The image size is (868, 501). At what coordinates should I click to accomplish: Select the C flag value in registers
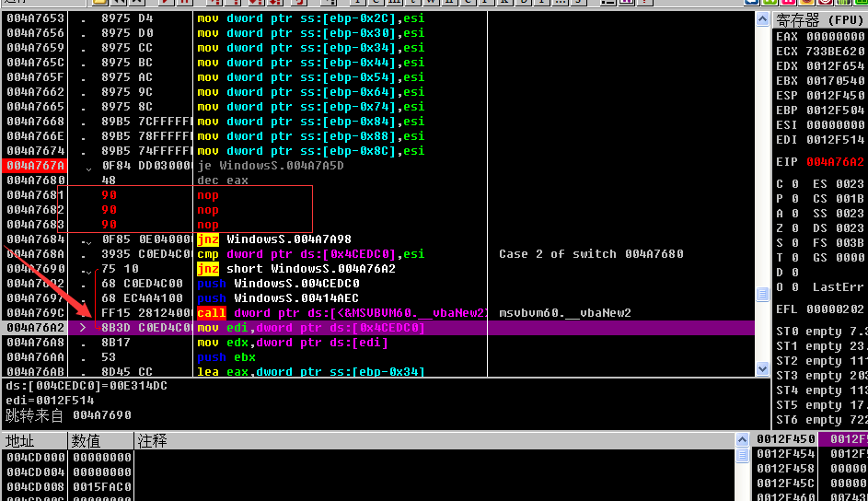tap(795, 184)
